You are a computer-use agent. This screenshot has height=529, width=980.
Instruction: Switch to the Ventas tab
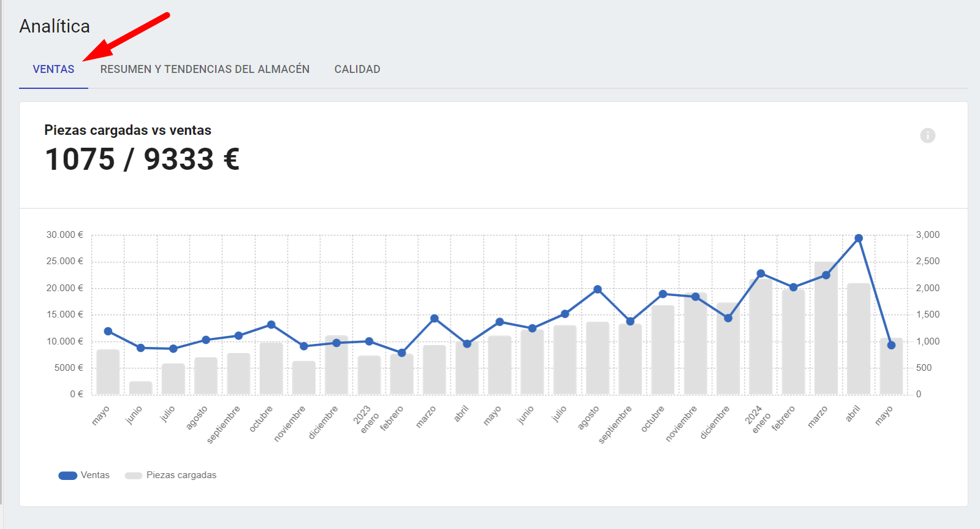click(53, 69)
